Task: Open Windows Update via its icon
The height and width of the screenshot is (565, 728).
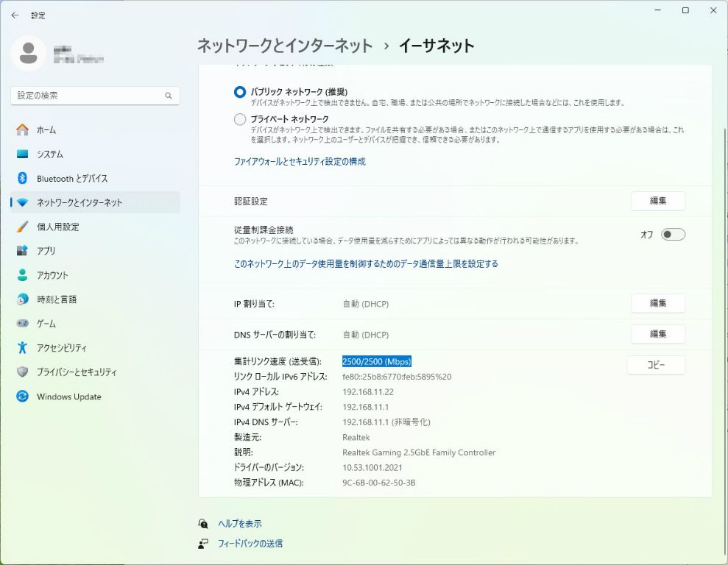Action: point(22,397)
